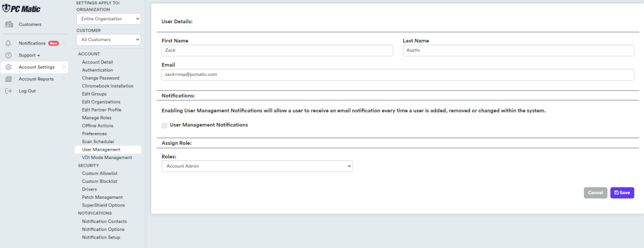This screenshot has height=248, width=644.
Task: Open Patch Management settings
Action: [102, 197]
